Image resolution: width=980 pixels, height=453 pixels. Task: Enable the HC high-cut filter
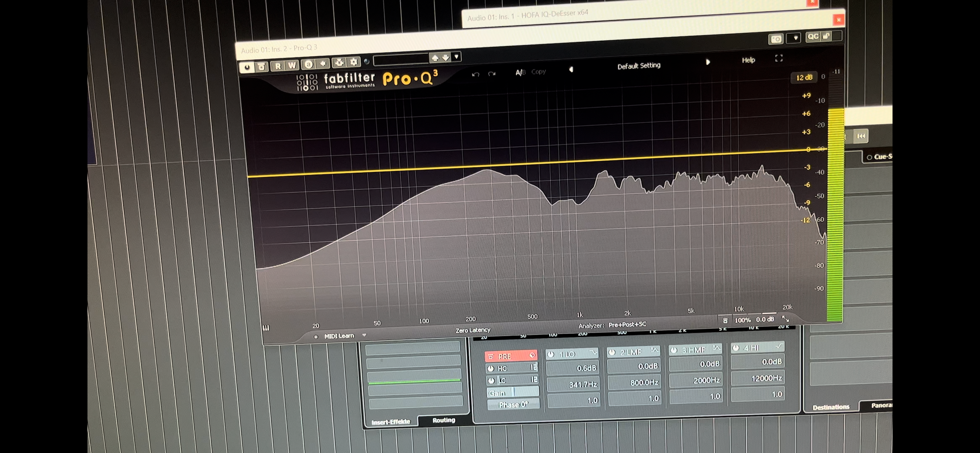[491, 369]
